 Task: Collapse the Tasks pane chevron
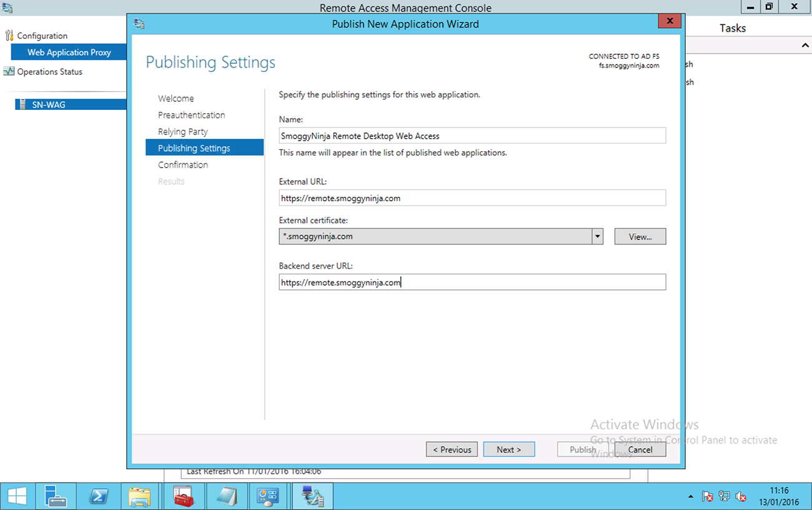(805, 46)
